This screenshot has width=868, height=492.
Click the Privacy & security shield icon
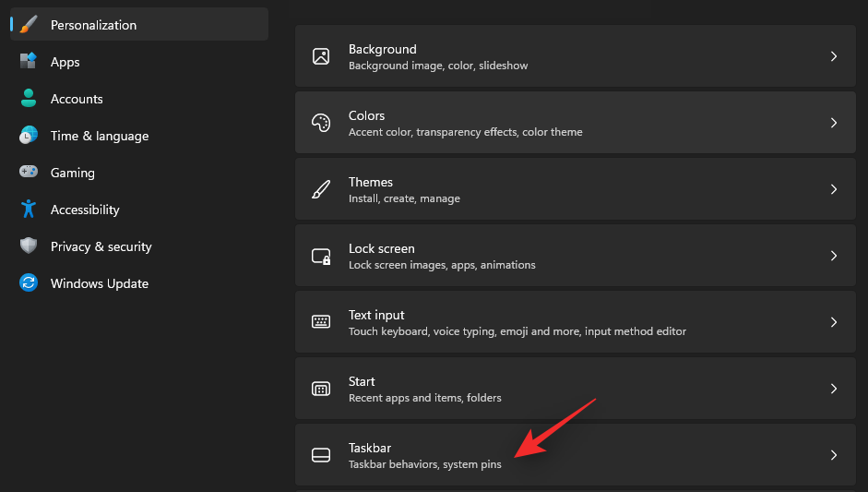[29, 246]
